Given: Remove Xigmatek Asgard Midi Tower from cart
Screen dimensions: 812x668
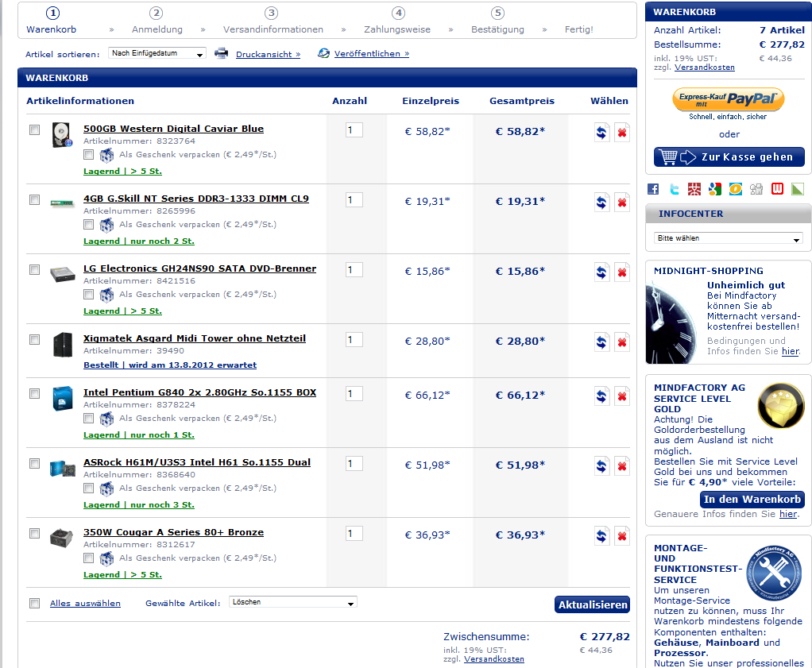Looking at the screenshot, I should click(622, 342).
